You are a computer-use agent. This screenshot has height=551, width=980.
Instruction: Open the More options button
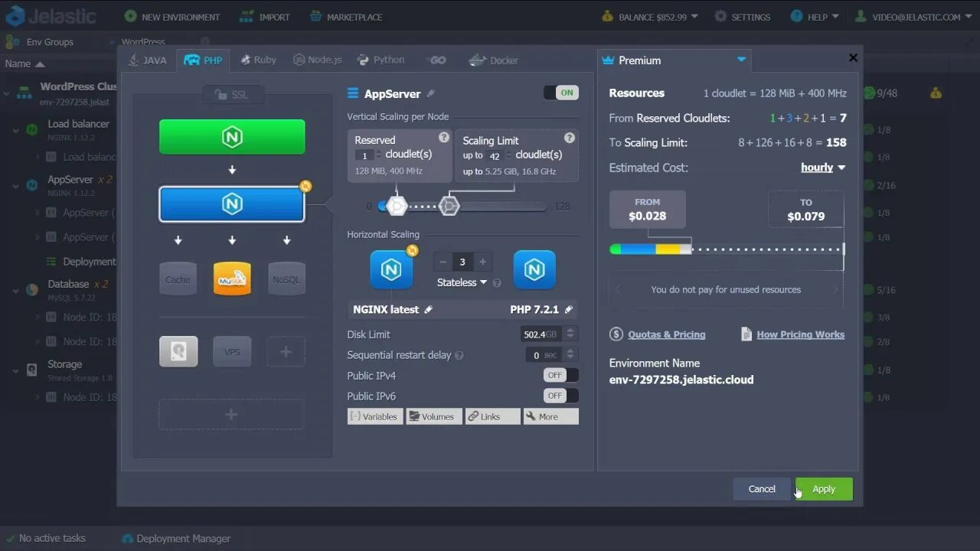click(x=551, y=416)
